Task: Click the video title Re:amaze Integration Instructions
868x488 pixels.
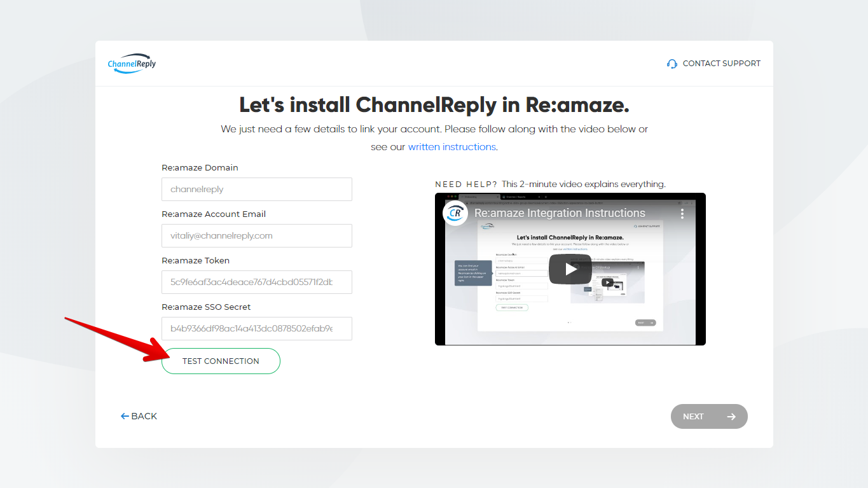Action: tap(560, 213)
